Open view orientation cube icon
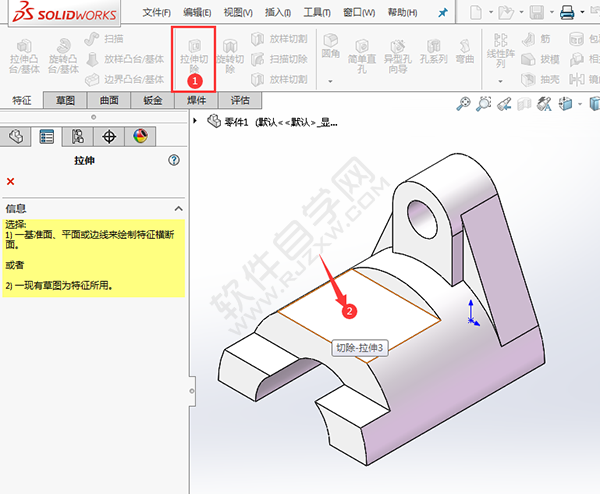Viewport: 600px width, 494px height. coord(565,104)
